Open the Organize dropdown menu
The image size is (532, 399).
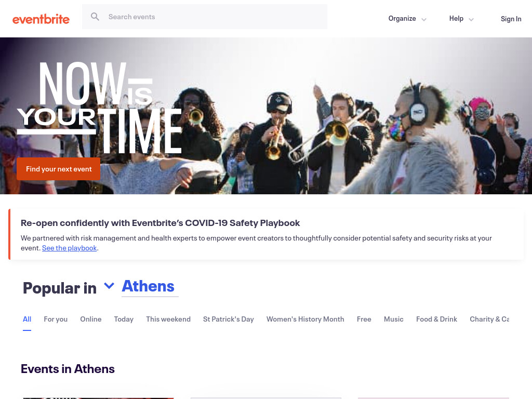click(x=407, y=19)
